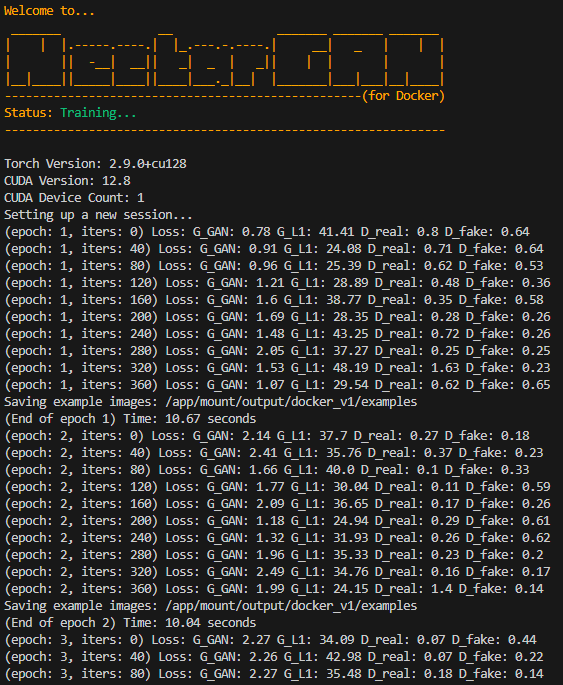Click the epoch 1, iters 240 log line
This screenshot has width=563, height=685.
click(x=277, y=334)
